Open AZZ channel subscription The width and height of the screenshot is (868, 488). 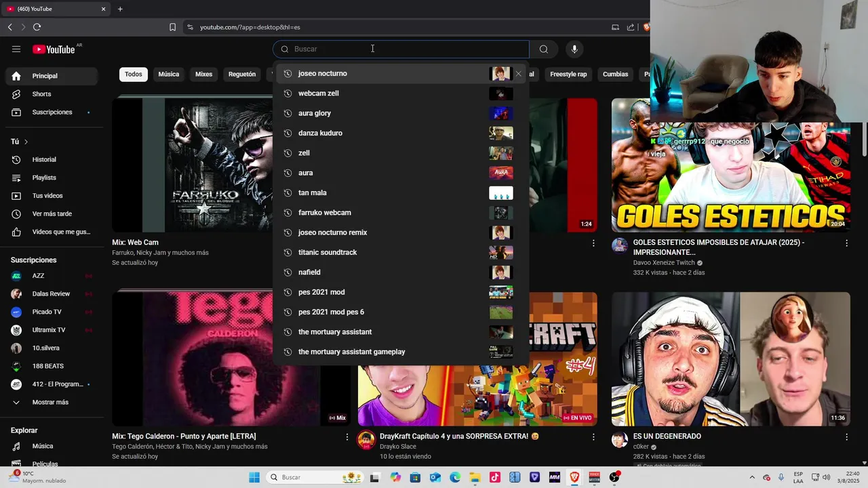pyautogui.click(x=52, y=276)
